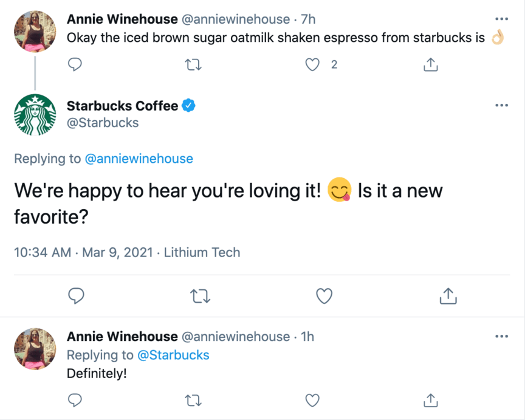Like Starbucks Coffee's reply tweet
This screenshot has width=525, height=420.
[324, 296]
